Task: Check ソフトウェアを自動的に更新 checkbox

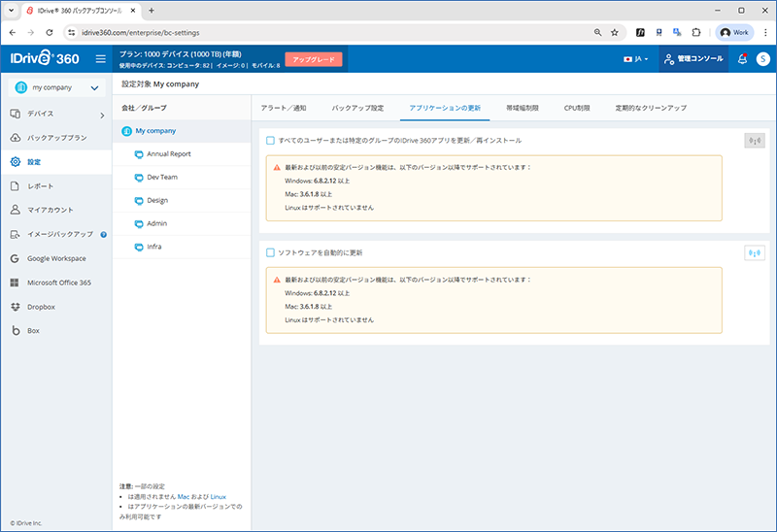Action: click(x=271, y=253)
